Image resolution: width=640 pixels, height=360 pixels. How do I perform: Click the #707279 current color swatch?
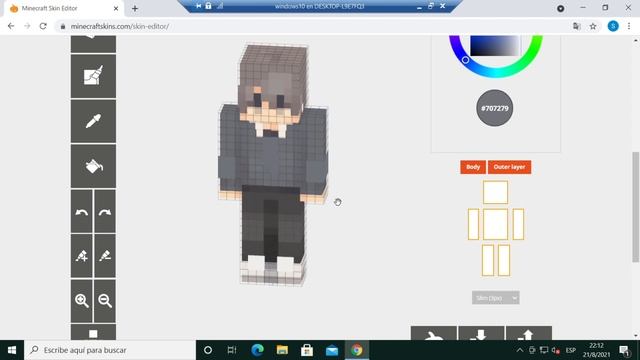coord(495,108)
